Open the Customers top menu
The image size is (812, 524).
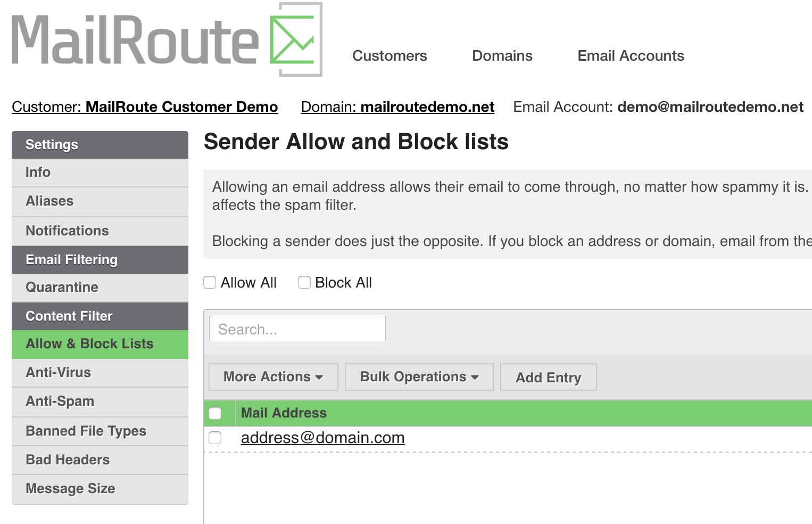[x=390, y=56]
